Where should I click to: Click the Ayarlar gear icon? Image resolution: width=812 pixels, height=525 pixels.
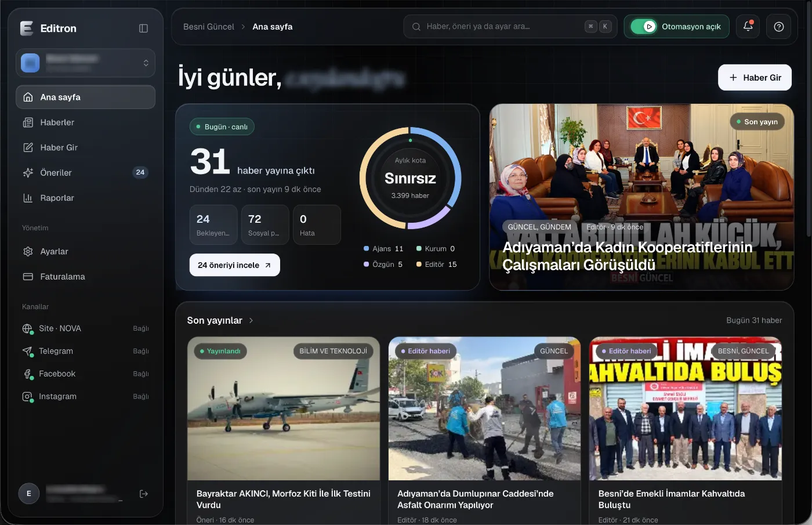[28, 252]
